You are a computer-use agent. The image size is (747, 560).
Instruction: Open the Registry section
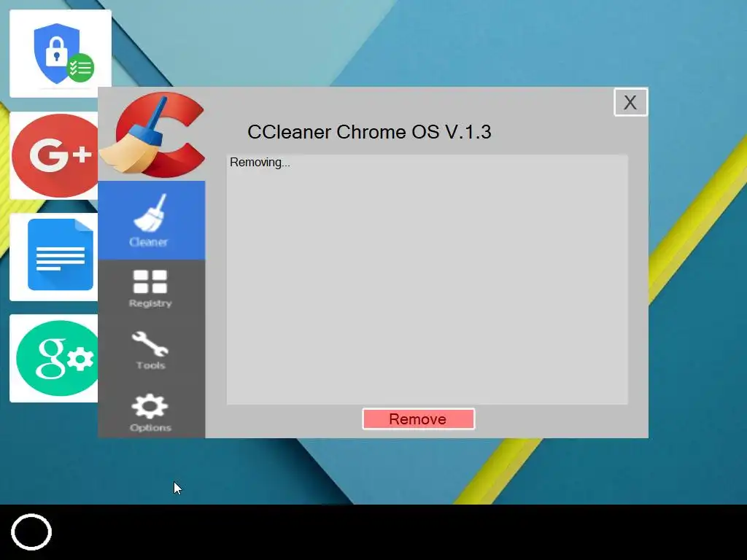tap(152, 289)
